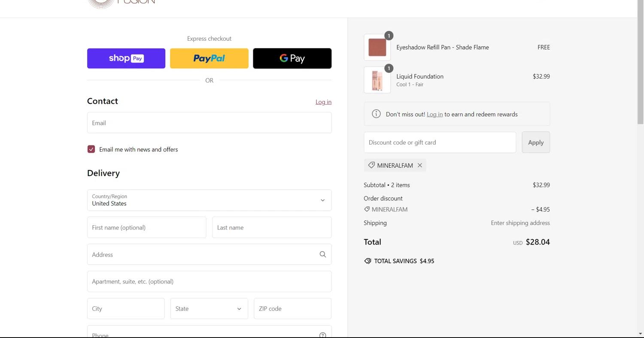Click the First name (optional) field
Viewport: 644px width, 338px height.
[146, 227]
